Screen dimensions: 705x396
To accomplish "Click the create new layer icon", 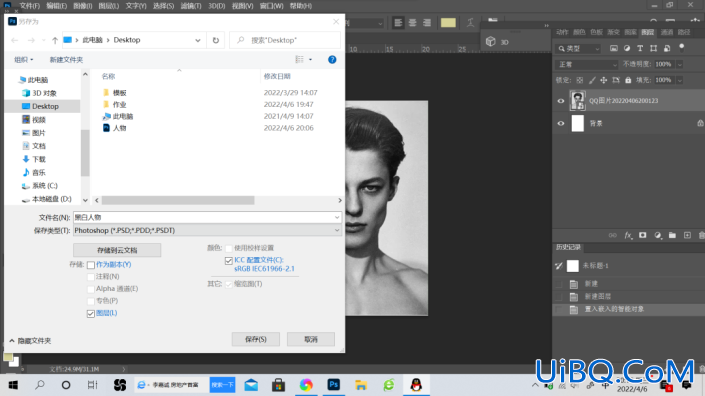I will point(687,236).
